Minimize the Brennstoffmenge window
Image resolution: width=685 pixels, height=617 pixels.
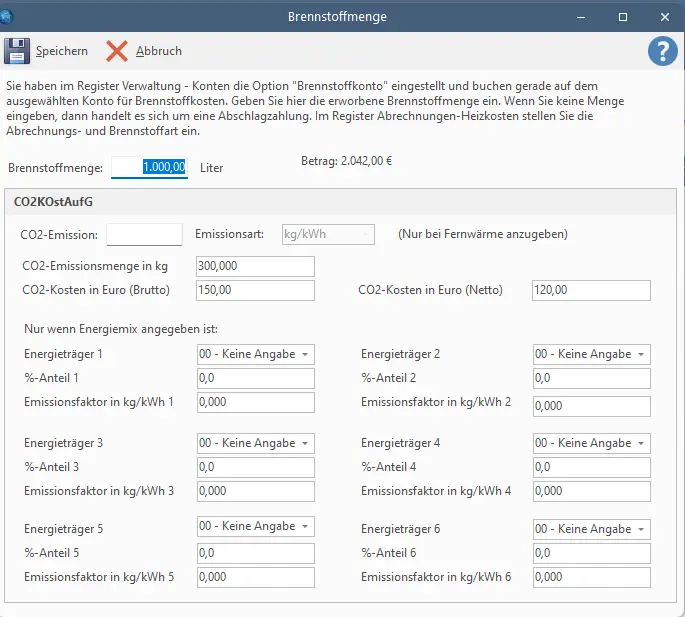581,17
